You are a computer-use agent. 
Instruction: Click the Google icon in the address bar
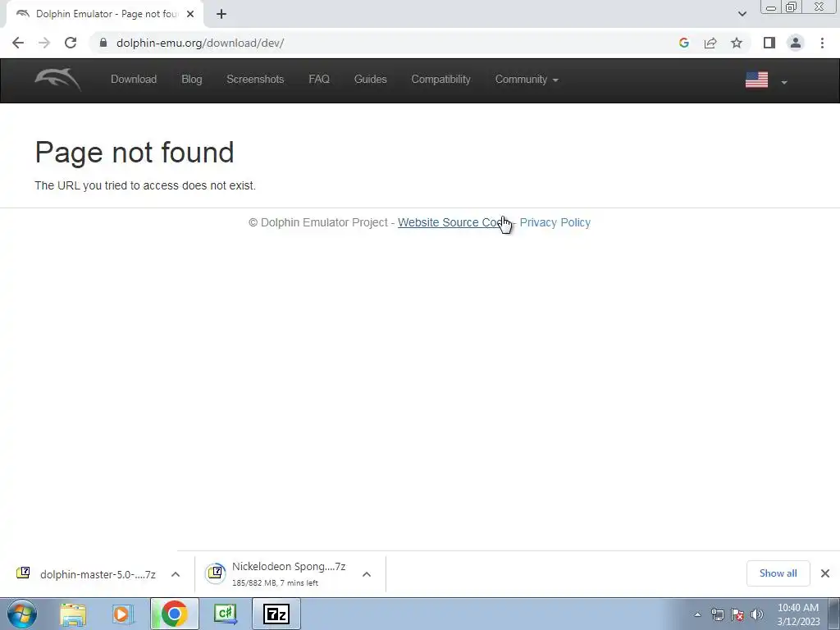[683, 43]
